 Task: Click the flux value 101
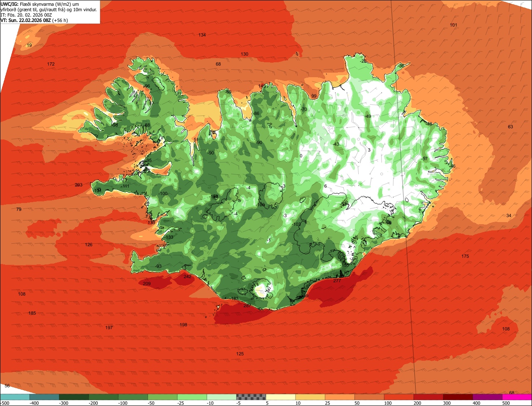[x=453, y=25]
